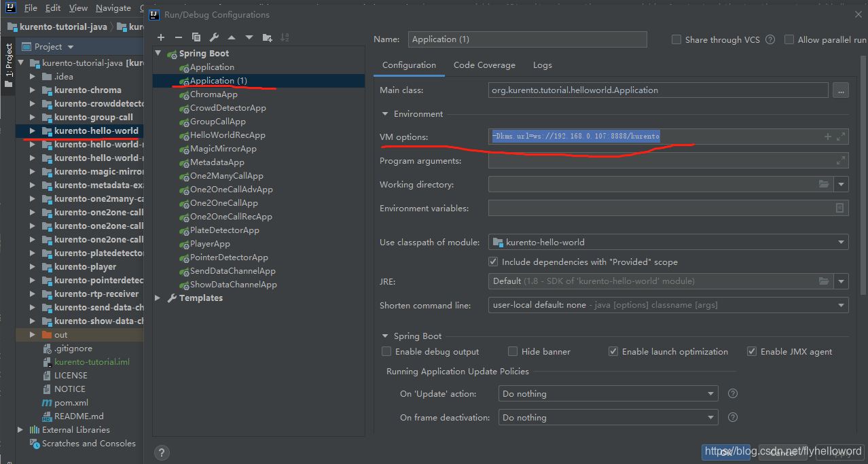This screenshot has height=464, width=868.
Task: Expand the Templates node
Action: coord(158,298)
